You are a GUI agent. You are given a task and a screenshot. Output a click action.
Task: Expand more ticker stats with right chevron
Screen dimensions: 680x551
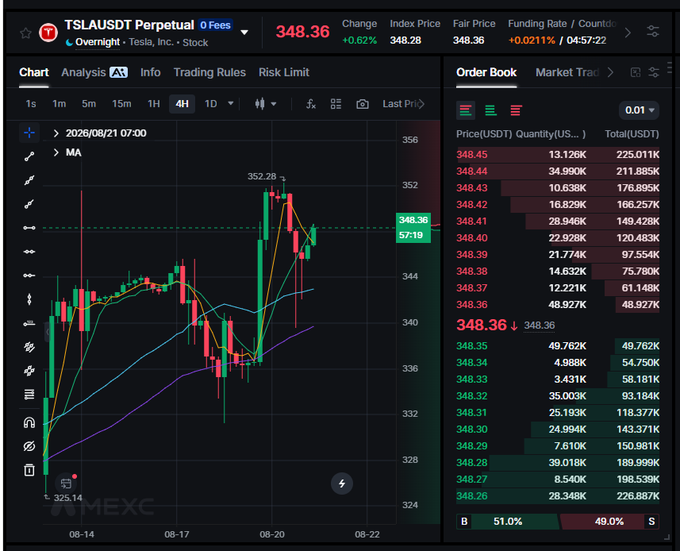coord(628,33)
